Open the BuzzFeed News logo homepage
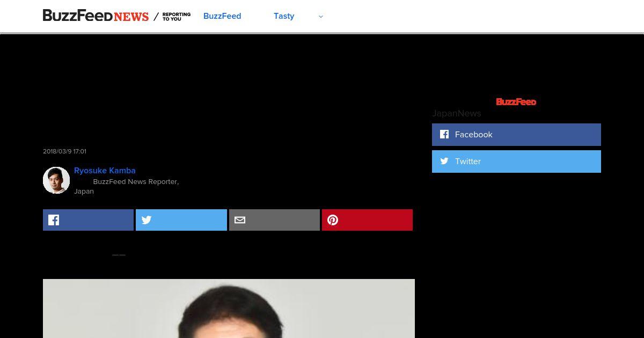The image size is (644, 338). (x=96, y=16)
